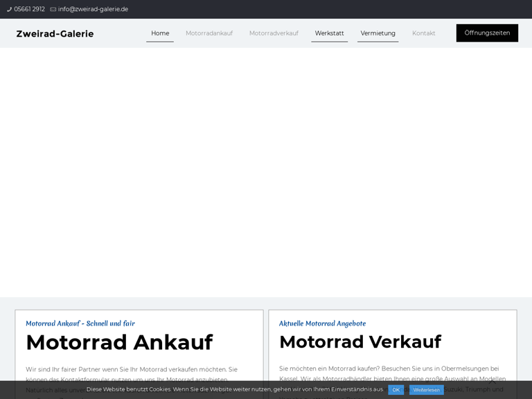Call phone number 05661 2912

tap(29, 10)
